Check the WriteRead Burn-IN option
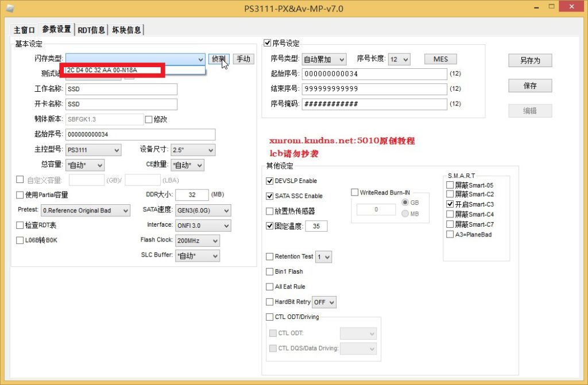 355,193
